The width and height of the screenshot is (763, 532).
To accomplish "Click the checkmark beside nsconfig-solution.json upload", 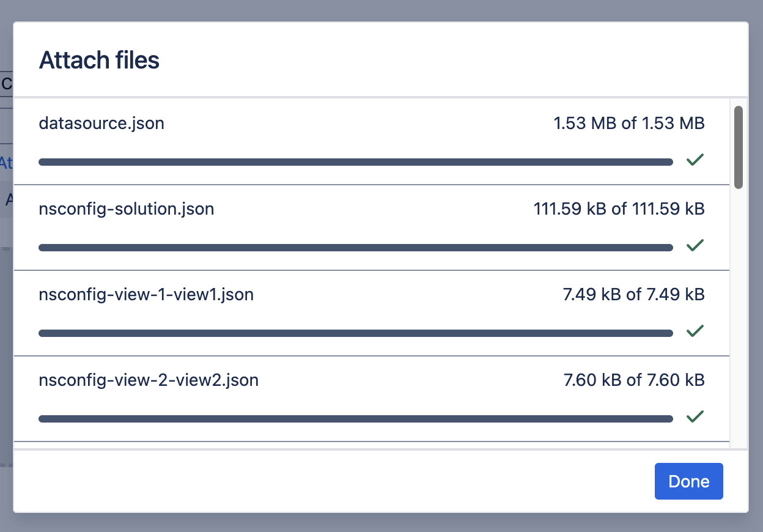I will (x=695, y=246).
